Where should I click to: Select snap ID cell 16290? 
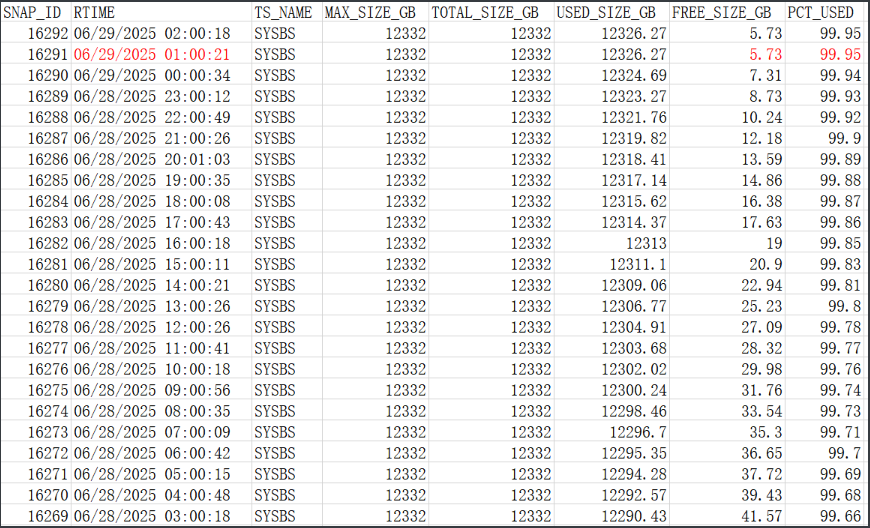click(47, 75)
